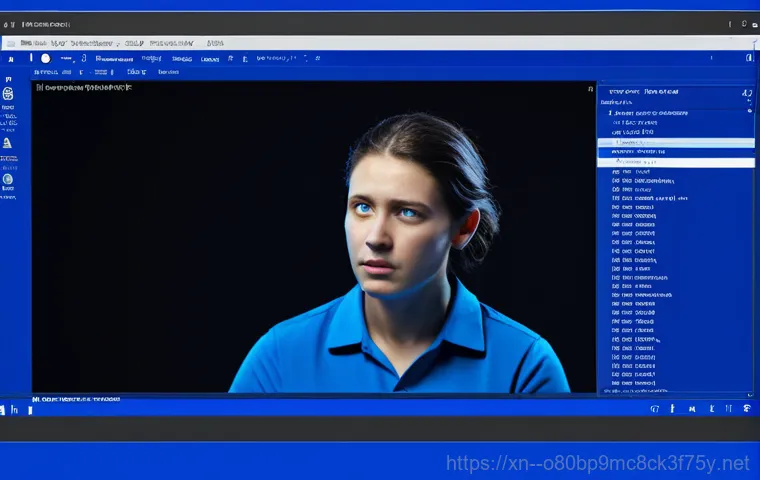Toggle the checkbox beside the viewer title text
This screenshot has width=760, height=480.
(40, 88)
